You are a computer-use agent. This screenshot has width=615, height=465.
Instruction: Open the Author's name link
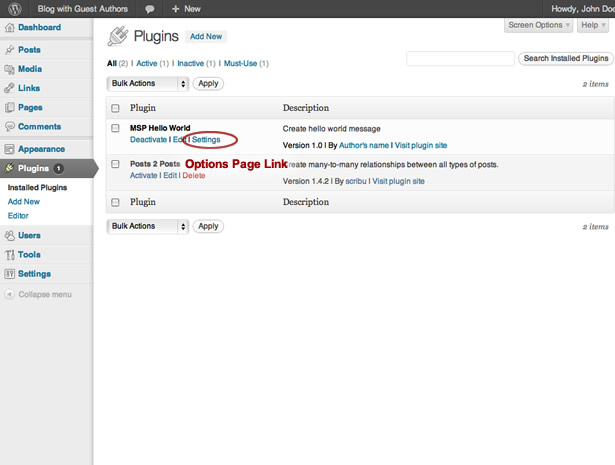pyautogui.click(x=364, y=145)
